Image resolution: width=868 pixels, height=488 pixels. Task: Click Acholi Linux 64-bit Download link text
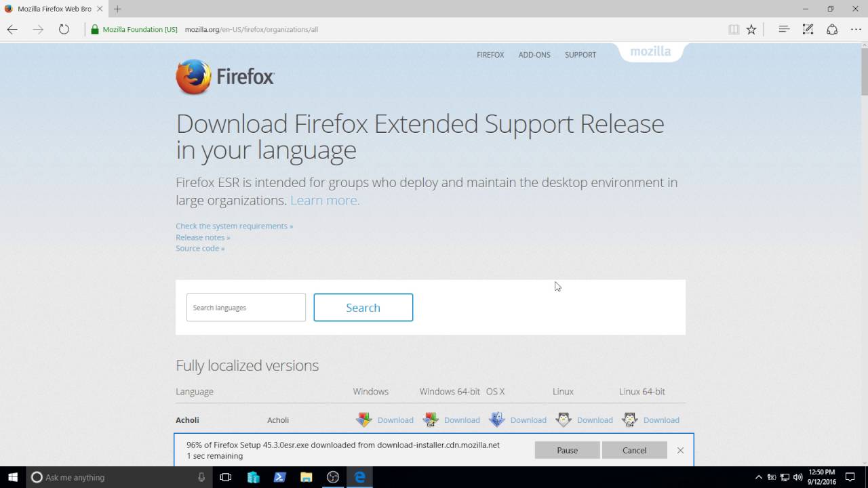661,420
